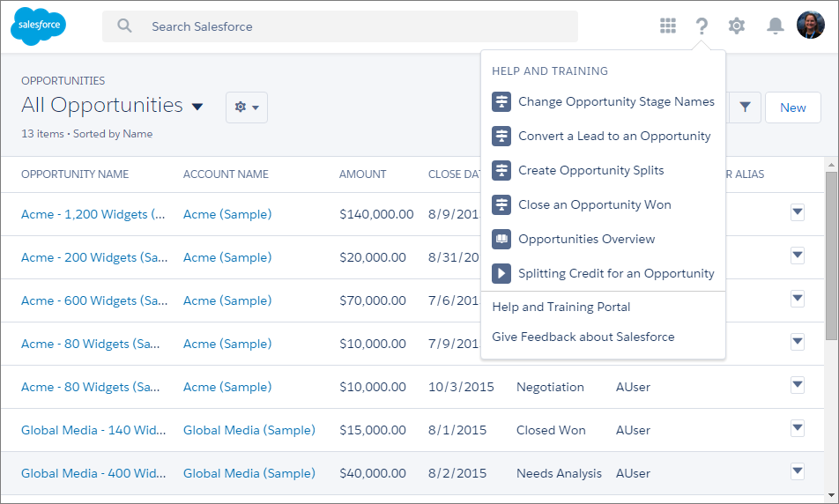Click the search magnifier icon
Viewport: 839px width, 504px height.
point(124,26)
